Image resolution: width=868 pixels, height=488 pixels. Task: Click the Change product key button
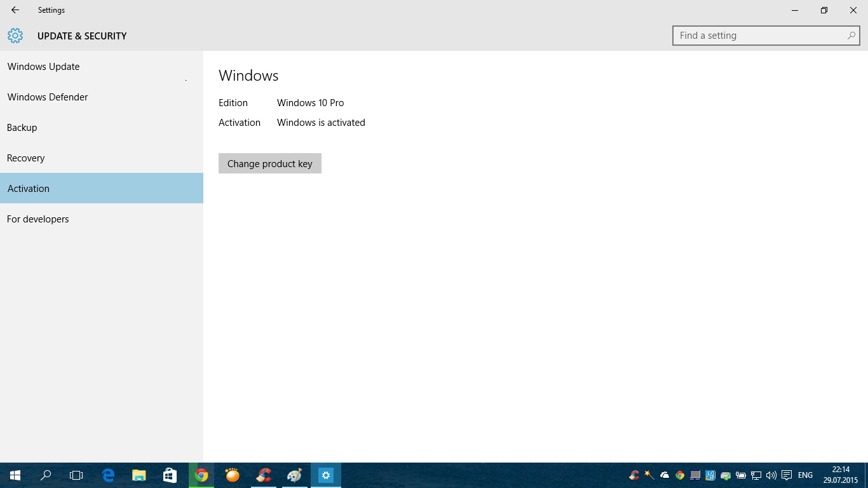pos(269,163)
